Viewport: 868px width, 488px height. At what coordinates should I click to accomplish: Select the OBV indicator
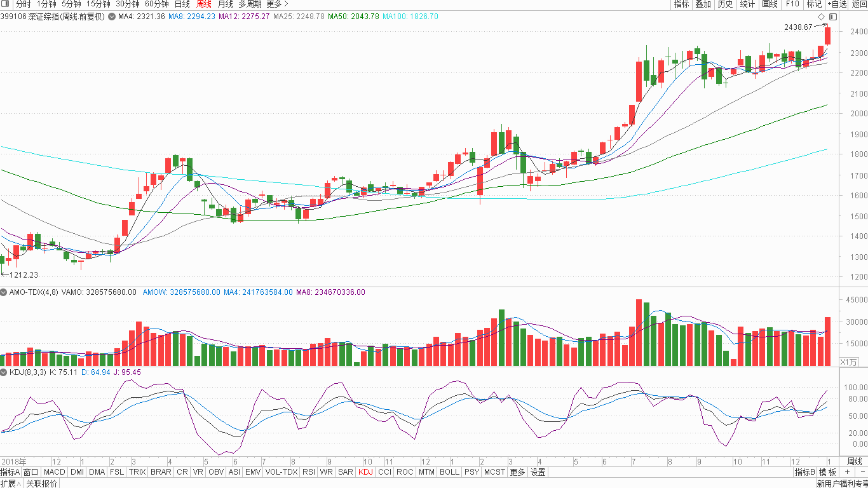[x=216, y=472]
